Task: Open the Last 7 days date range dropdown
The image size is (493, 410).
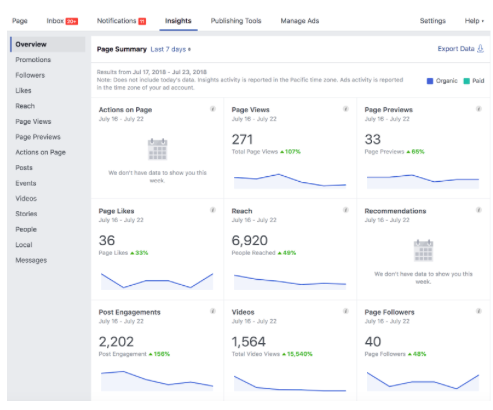Action: point(171,49)
